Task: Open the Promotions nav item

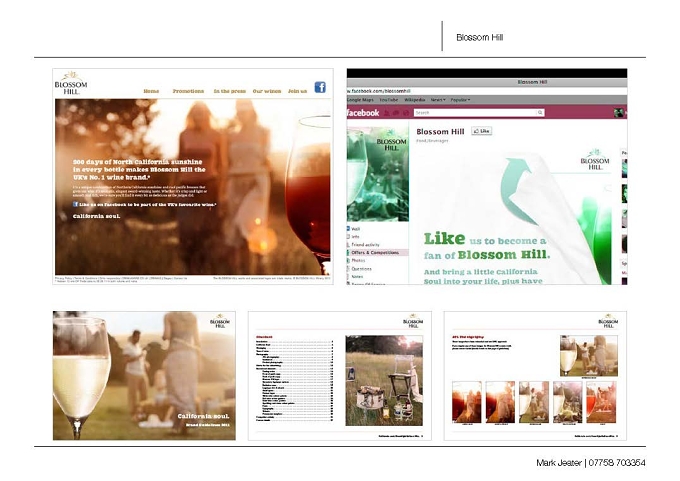Action: click(x=188, y=91)
